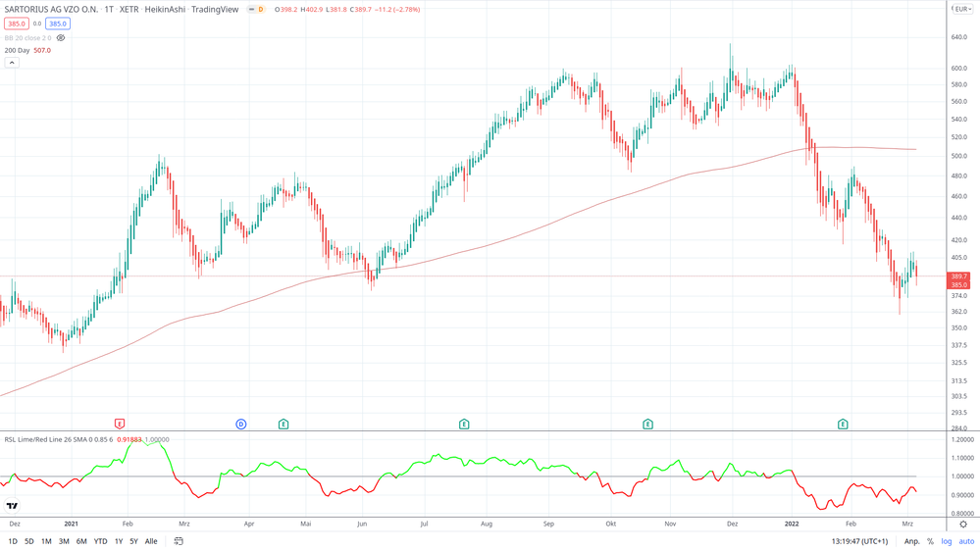Open the timezone menu showing UTC+1

pos(859,541)
